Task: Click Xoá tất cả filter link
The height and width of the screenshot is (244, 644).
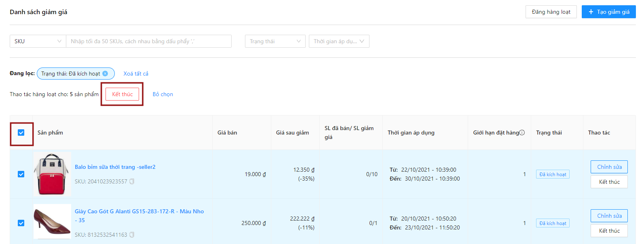Action: point(136,74)
